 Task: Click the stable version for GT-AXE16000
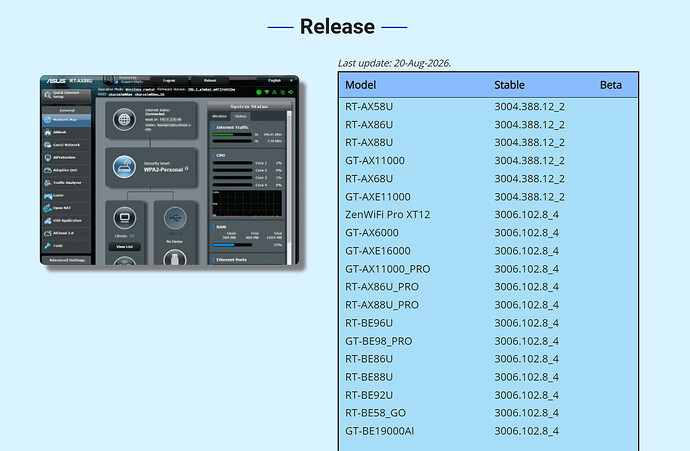click(x=526, y=251)
